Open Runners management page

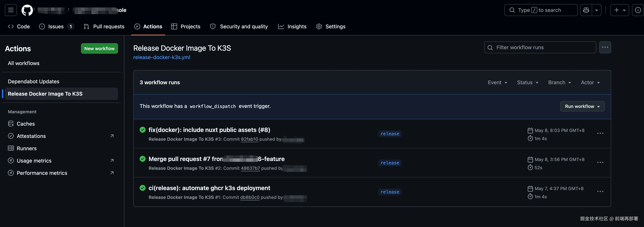tap(61, 148)
